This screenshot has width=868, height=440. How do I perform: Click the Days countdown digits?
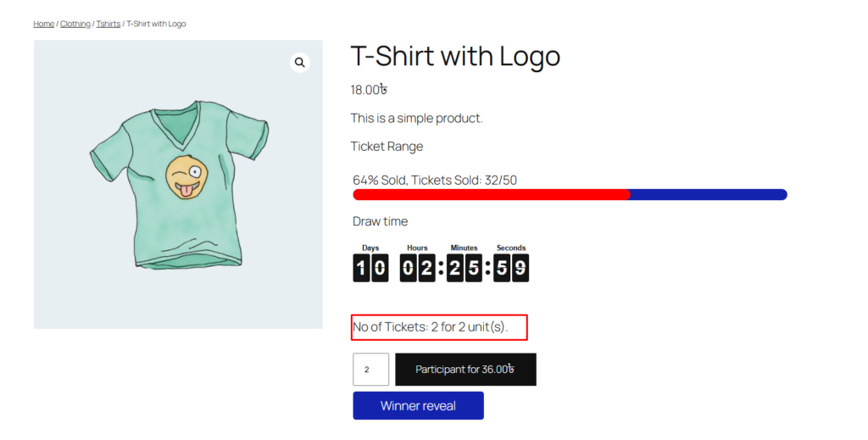[370, 269]
